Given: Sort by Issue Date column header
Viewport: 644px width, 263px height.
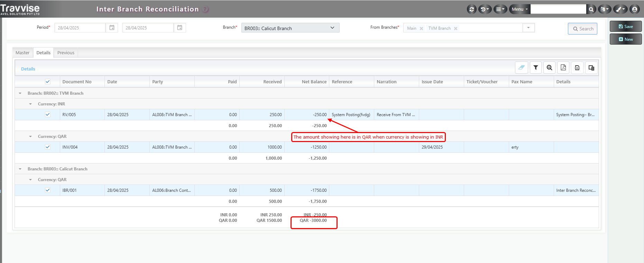Looking at the screenshot, I should pos(441,82).
